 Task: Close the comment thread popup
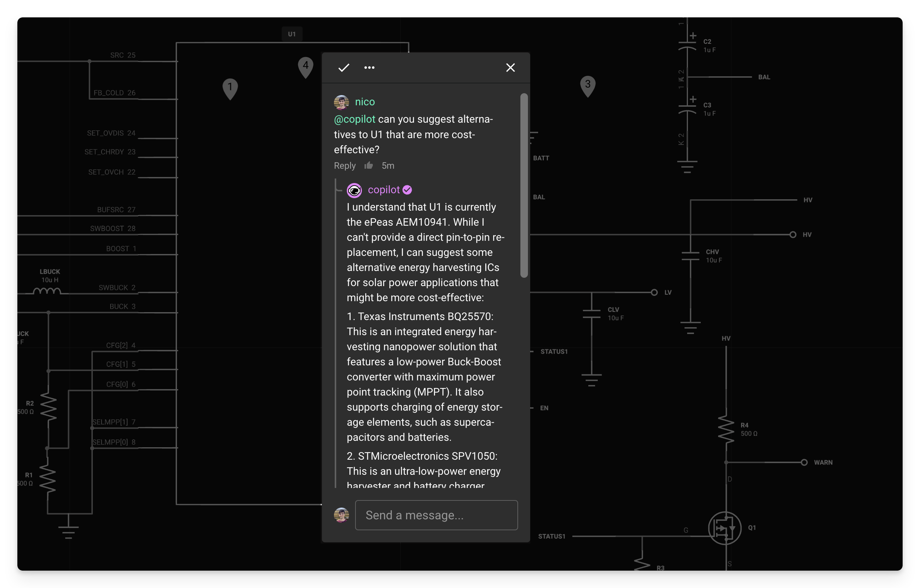pyautogui.click(x=511, y=68)
